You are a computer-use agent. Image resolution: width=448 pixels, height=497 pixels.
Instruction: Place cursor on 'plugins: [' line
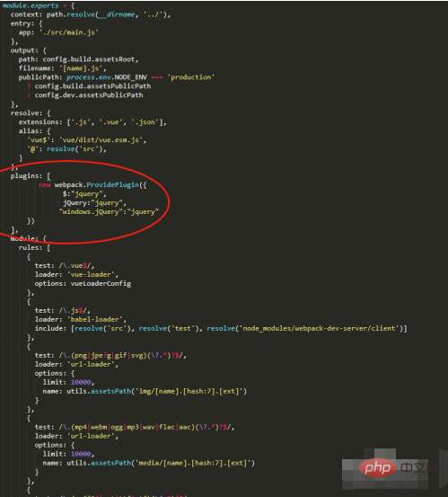31,176
